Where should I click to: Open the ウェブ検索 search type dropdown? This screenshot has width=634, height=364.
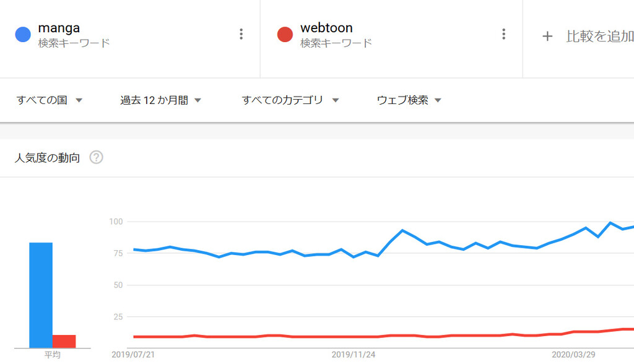coord(409,100)
